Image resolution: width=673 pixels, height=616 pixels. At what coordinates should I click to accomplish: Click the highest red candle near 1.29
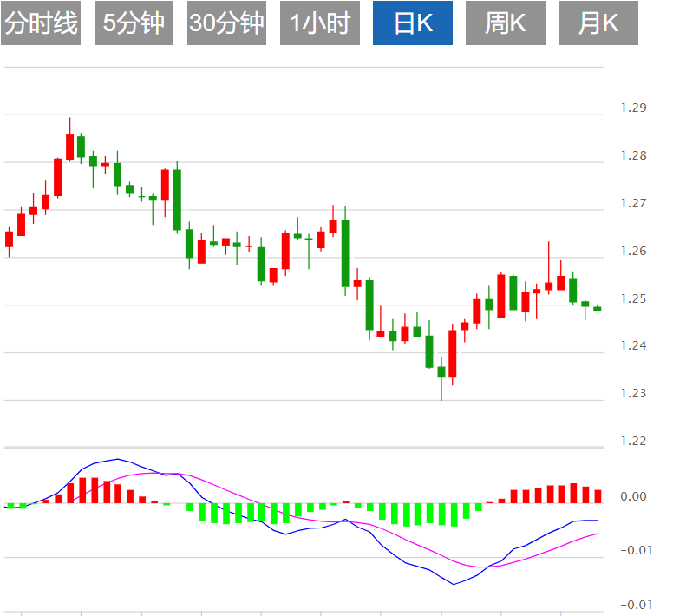coord(69,146)
